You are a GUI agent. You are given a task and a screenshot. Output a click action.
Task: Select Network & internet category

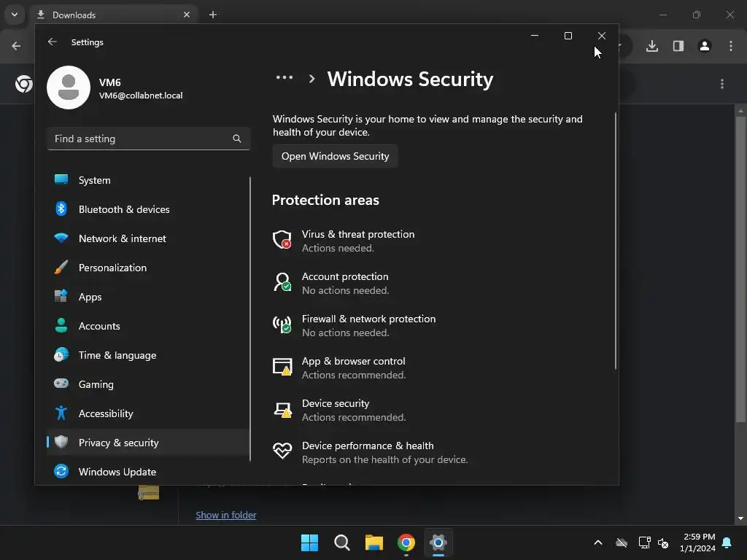(x=148, y=238)
